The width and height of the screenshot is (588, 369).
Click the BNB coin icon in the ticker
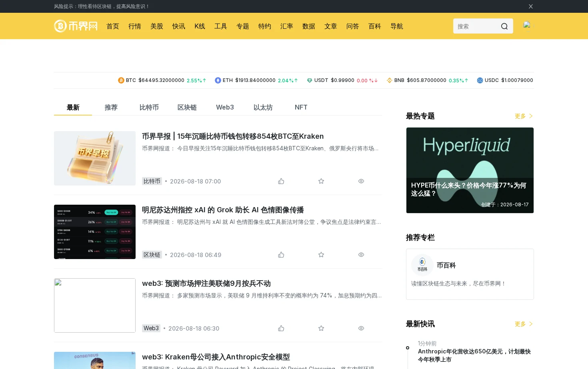(390, 80)
